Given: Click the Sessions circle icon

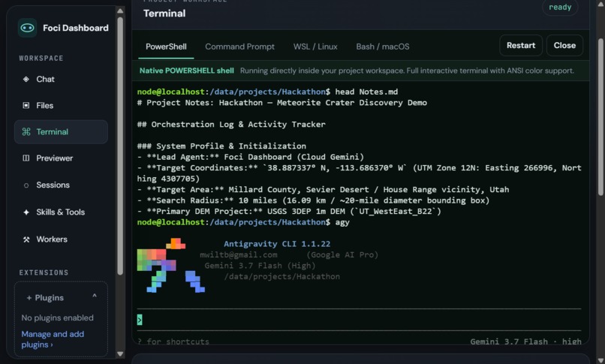Looking at the screenshot, I should click(26, 185).
